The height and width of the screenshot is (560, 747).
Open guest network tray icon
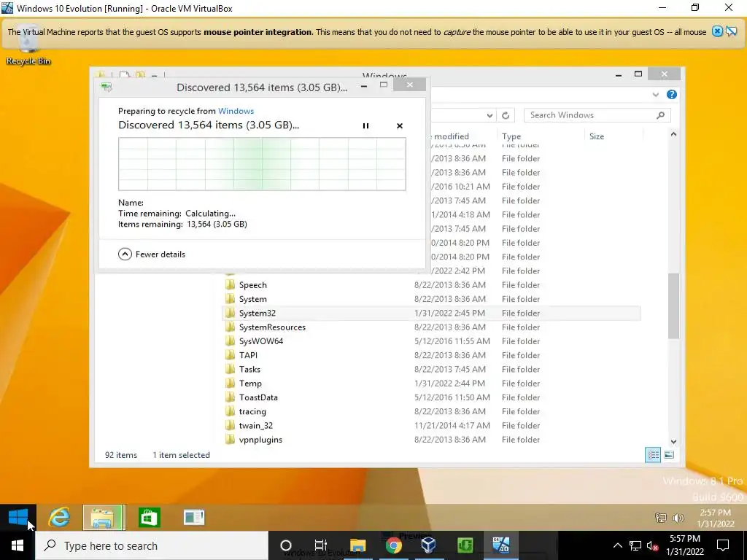point(660,518)
